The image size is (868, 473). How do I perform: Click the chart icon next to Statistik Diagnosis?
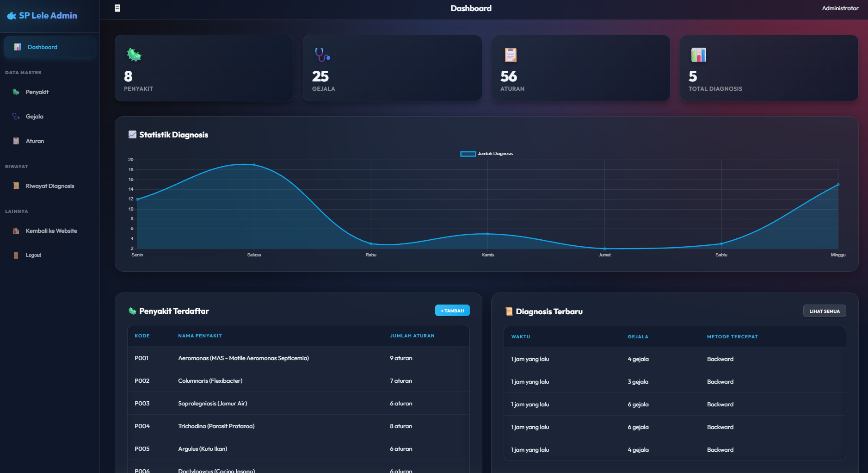132,135
